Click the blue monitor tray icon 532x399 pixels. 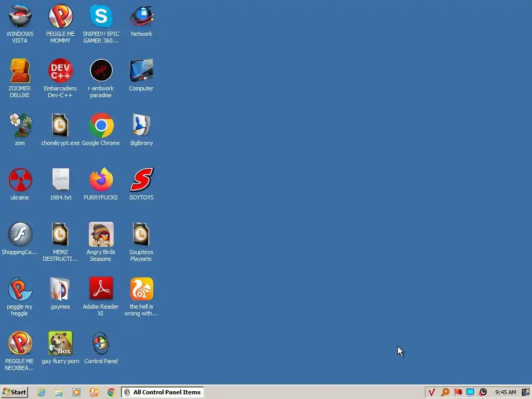click(470, 392)
